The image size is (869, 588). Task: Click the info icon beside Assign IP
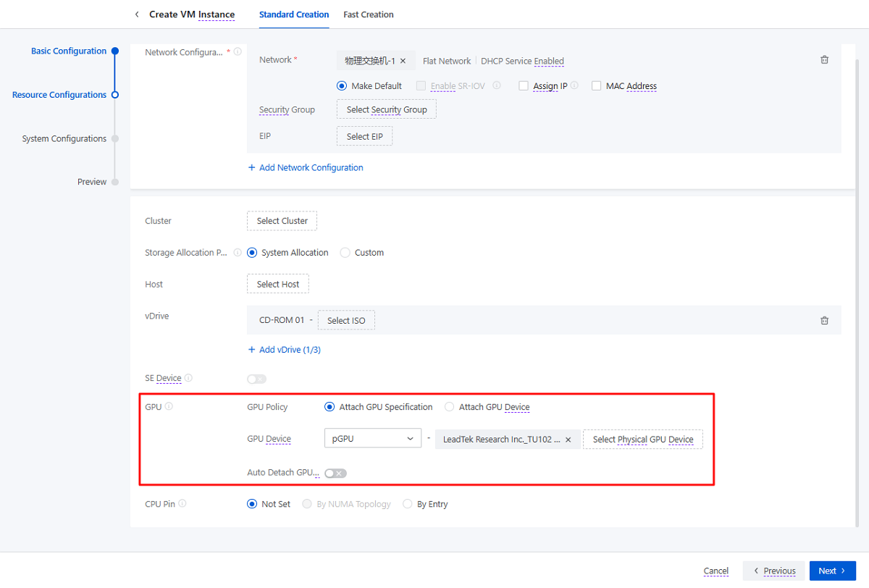pos(574,85)
